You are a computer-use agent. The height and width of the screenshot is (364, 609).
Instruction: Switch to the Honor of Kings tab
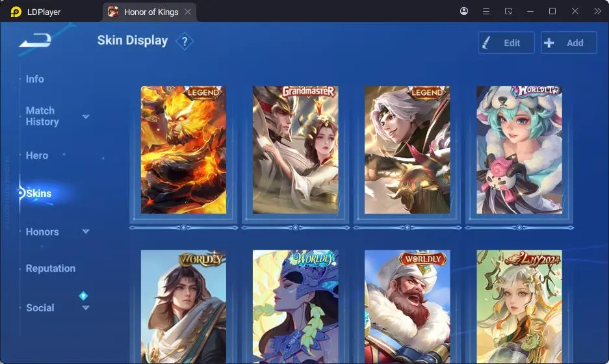click(x=149, y=12)
